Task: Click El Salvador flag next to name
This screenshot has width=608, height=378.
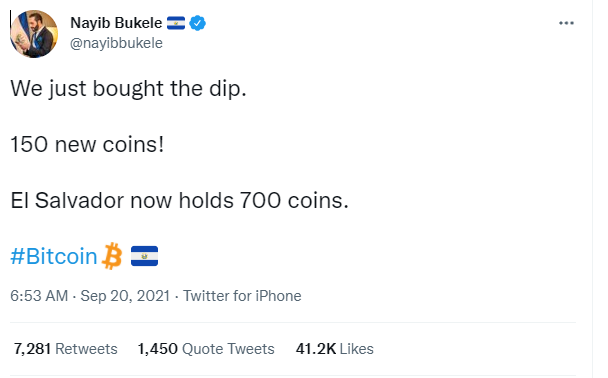Action: pyautogui.click(x=176, y=23)
